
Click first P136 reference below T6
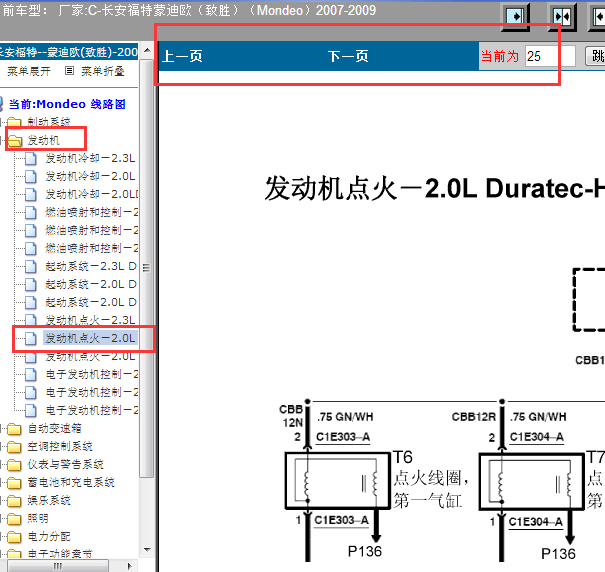point(365,552)
